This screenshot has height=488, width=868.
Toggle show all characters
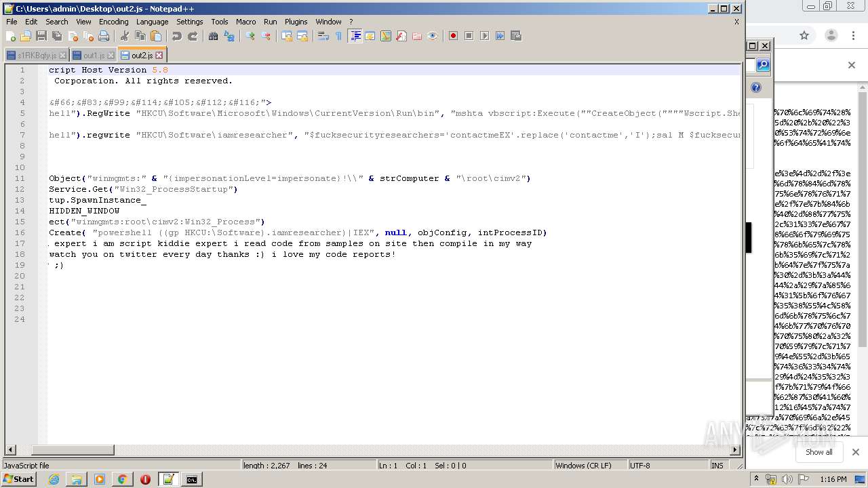pyautogui.click(x=339, y=36)
